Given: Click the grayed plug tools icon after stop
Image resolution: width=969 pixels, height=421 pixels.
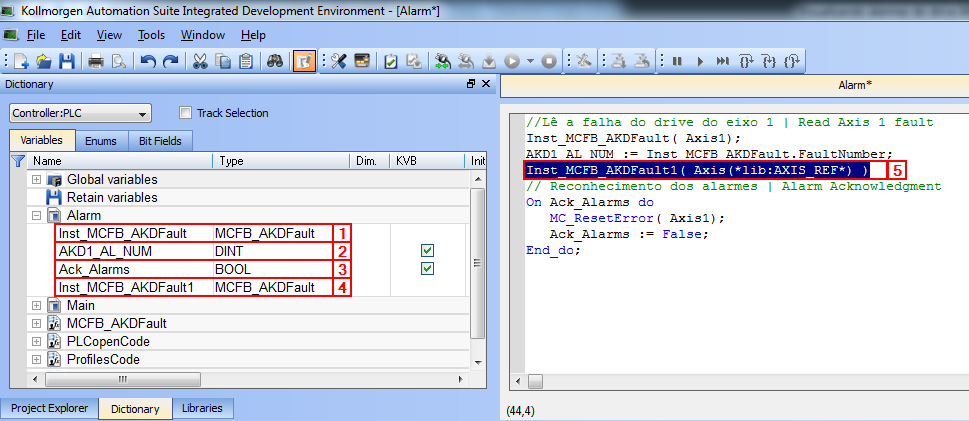Looking at the screenshot, I should pyautogui.click(x=584, y=61).
